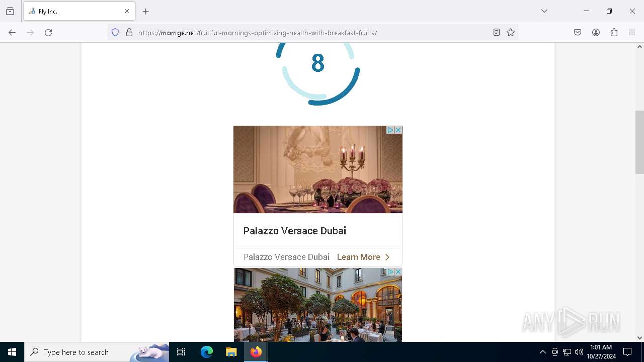Select the Fly Inc. tab
The width and height of the screenshot is (644, 362).
pos(79,11)
